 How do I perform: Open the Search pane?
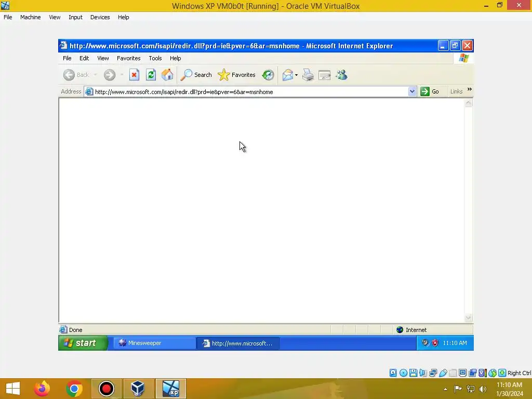point(196,75)
